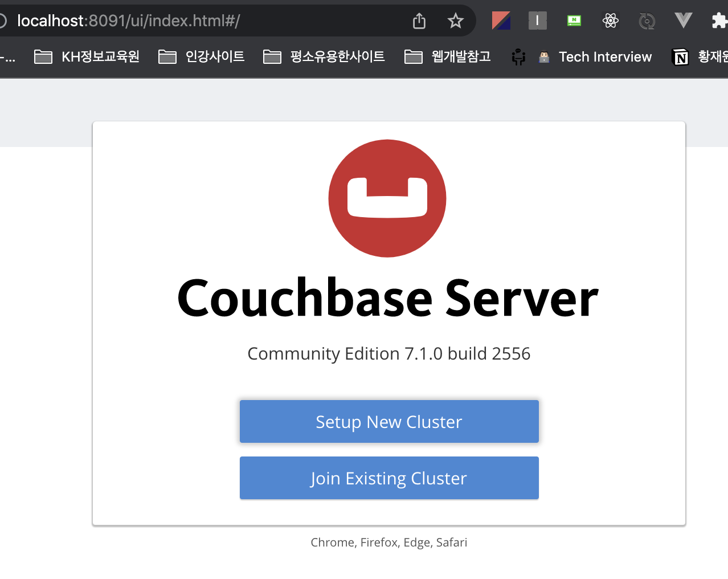Open the Tech Interview bookmark
The height and width of the screenshot is (579, 728).
(595, 56)
